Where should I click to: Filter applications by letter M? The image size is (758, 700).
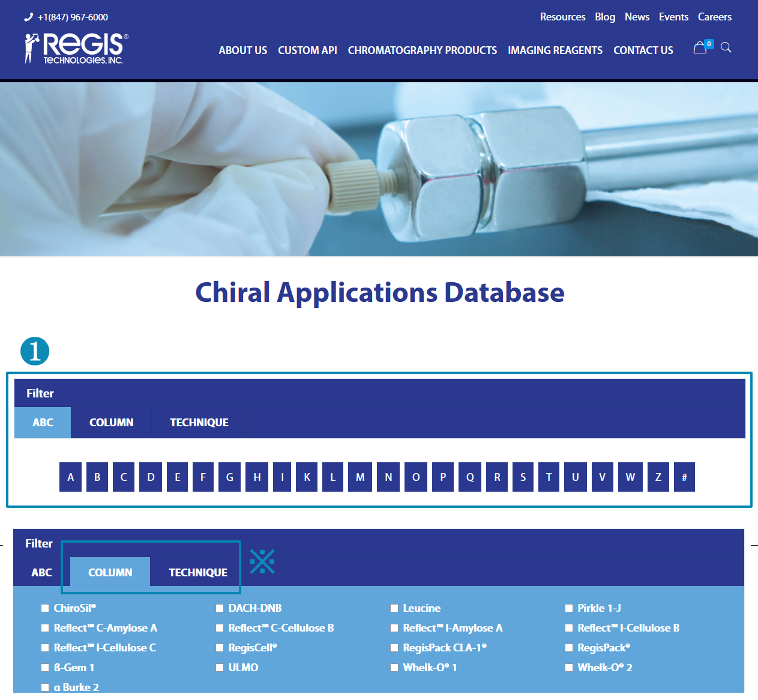point(360,477)
